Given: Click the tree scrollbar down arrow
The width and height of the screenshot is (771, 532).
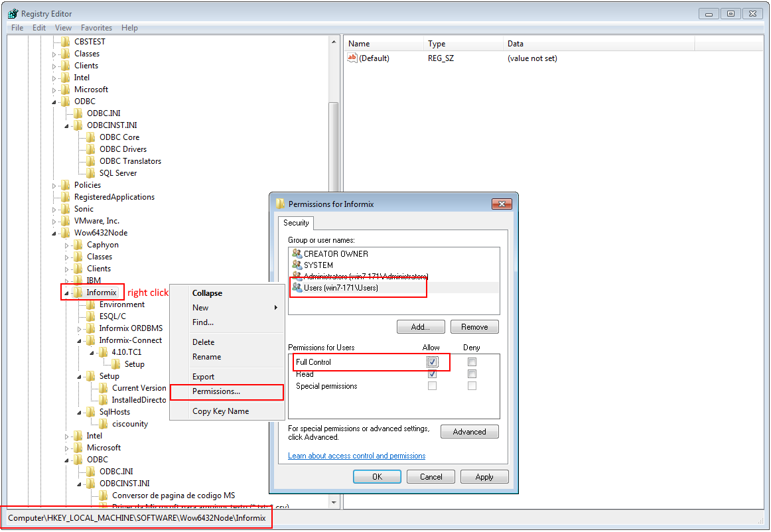Looking at the screenshot, I should (x=334, y=503).
